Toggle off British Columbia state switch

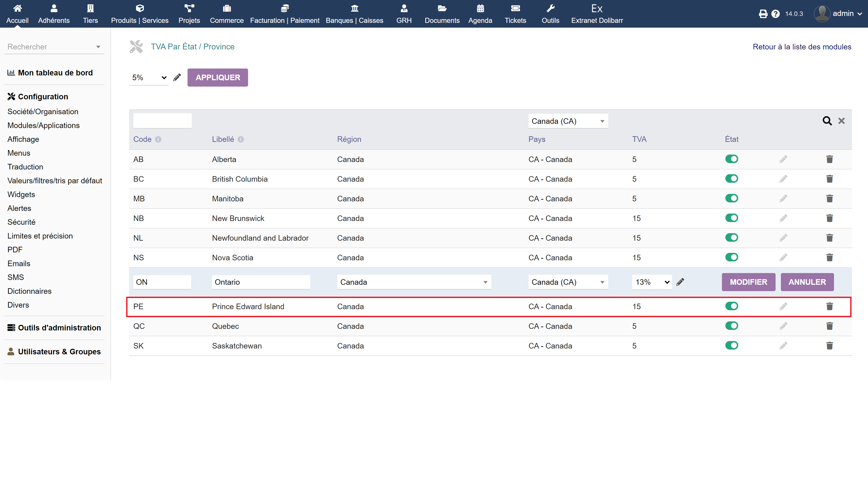[x=731, y=179]
